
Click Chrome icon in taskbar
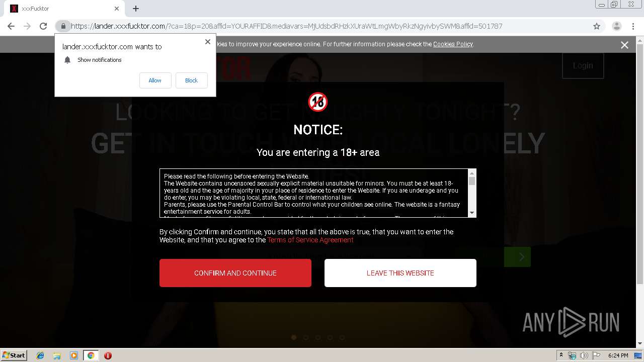tap(91, 355)
